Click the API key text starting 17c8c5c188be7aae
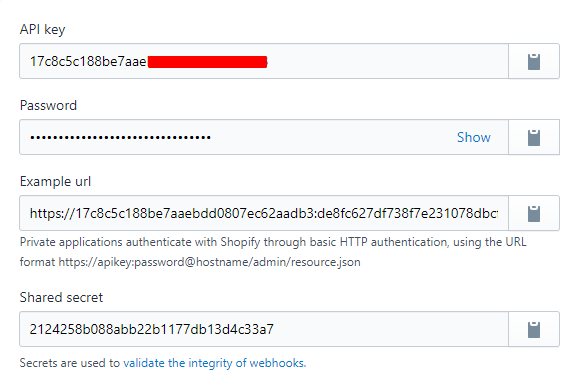 coord(88,61)
